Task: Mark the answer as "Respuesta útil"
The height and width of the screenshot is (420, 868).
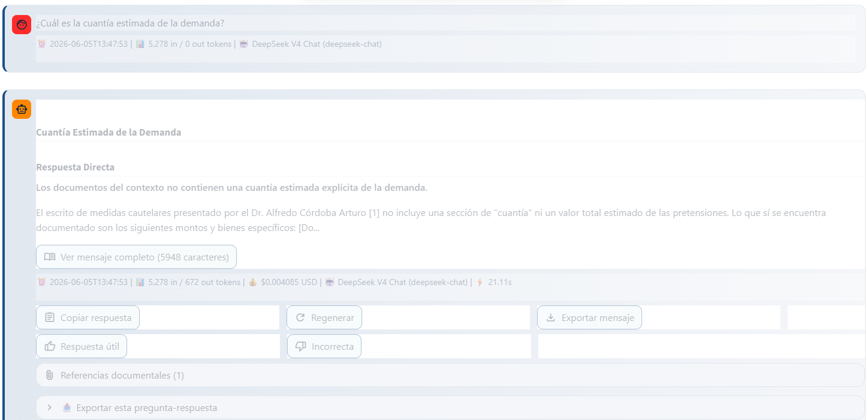Action: (x=82, y=346)
